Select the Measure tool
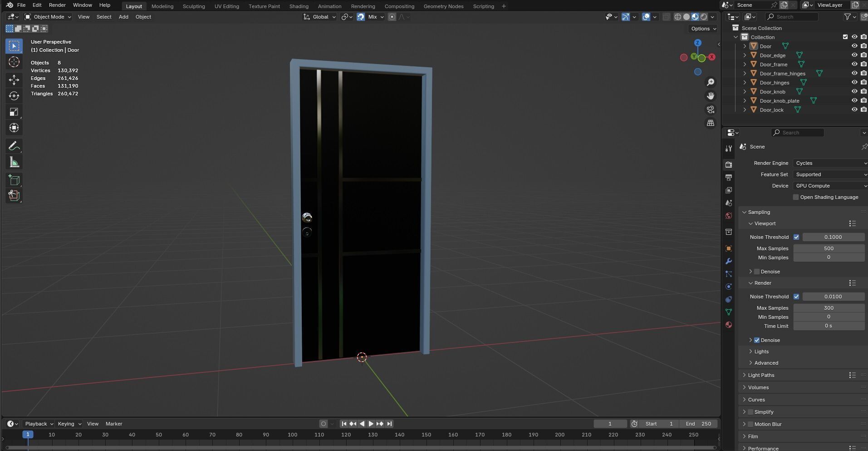Image resolution: width=868 pixels, height=451 pixels. click(14, 162)
